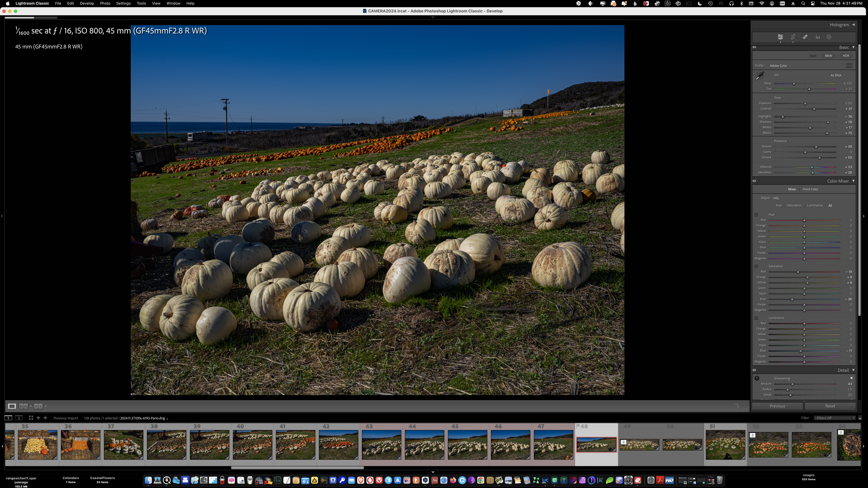Select the Luminance tab in Color Mixer
Screen dimensions: 868x488
(815, 205)
